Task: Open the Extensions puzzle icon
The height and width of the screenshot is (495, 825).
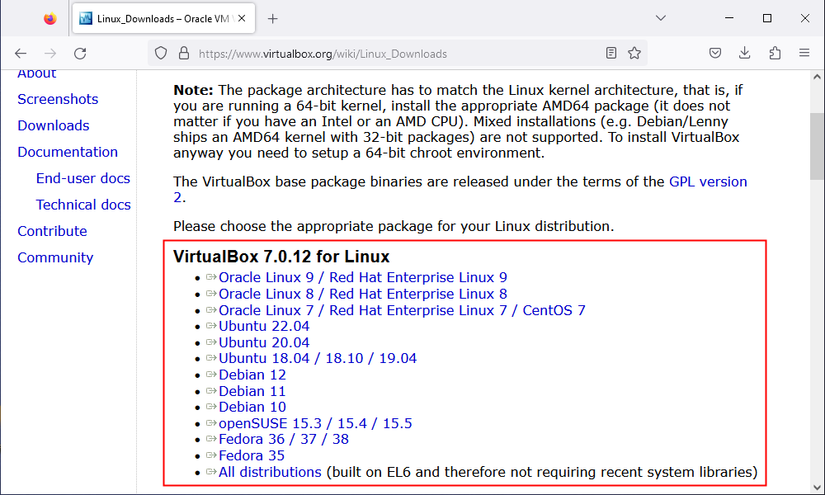Action: [x=775, y=53]
